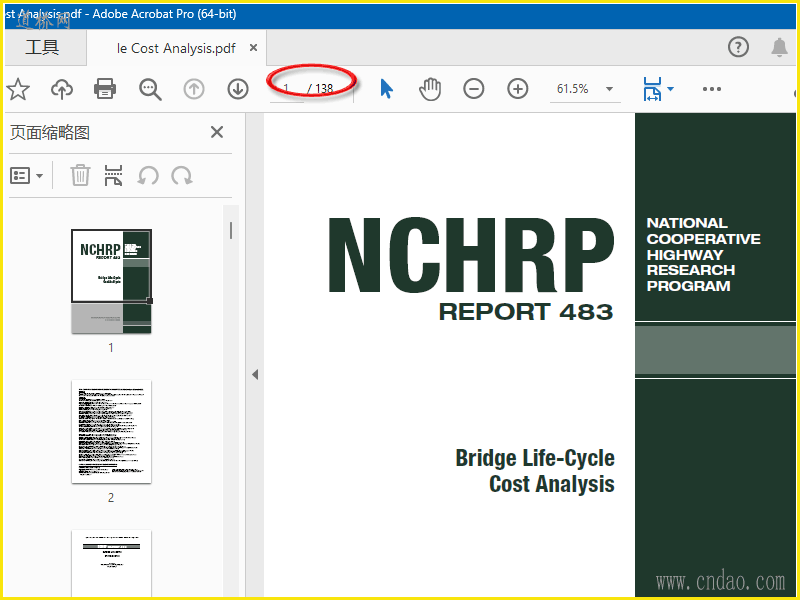Select the Cost Analysis.pdf document tab

click(x=176, y=48)
